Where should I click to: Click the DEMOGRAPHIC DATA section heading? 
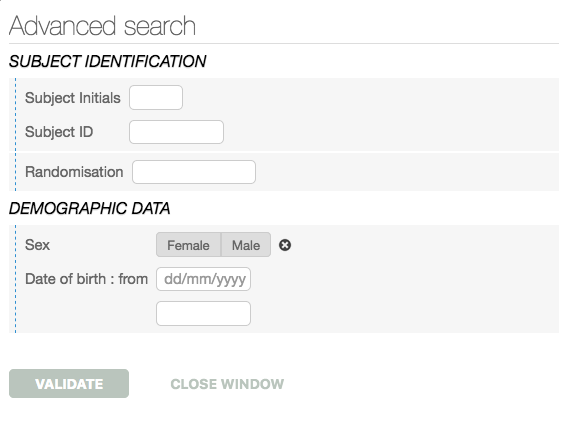(89, 208)
